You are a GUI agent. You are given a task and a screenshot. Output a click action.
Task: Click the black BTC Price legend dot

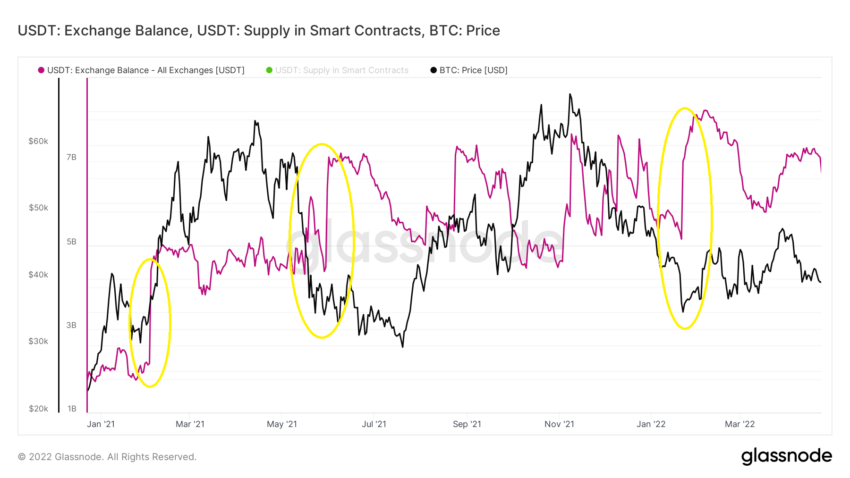pos(433,70)
